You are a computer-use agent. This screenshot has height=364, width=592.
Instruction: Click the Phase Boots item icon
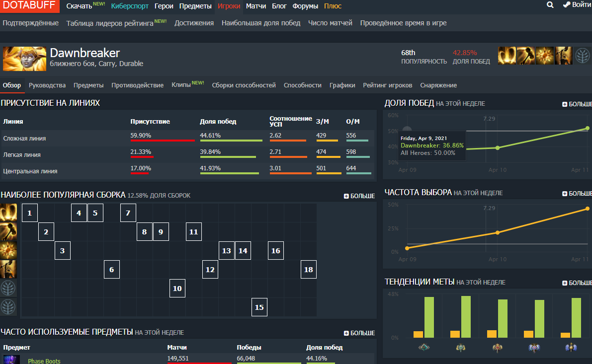click(11, 360)
